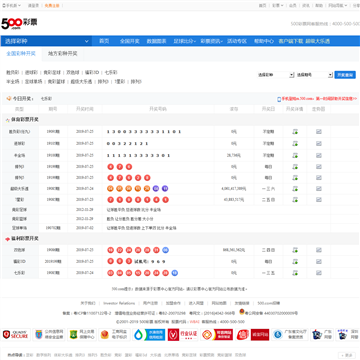Viewport: 360px width, 360px height.
Task: Open 客户端下载 in the blue navbar
Action: click(291, 41)
